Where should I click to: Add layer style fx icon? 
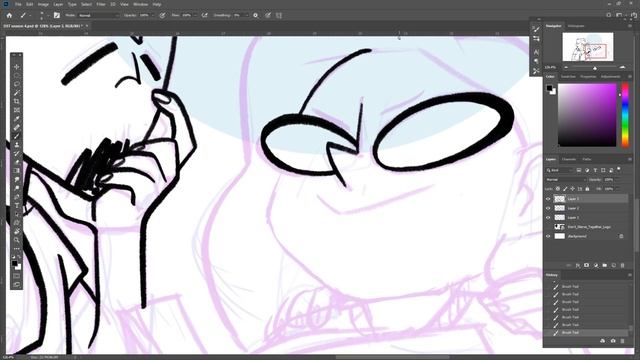click(578, 265)
